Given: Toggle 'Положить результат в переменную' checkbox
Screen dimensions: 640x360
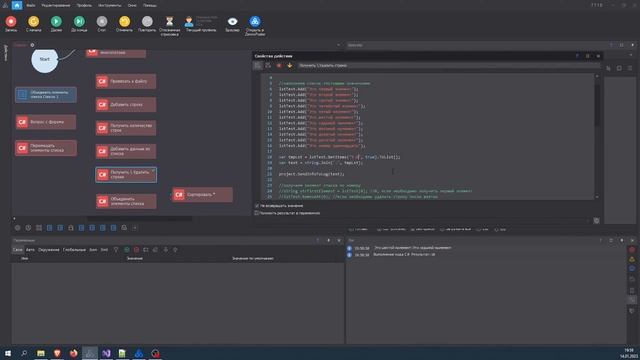Looking at the screenshot, I should (x=257, y=213).
